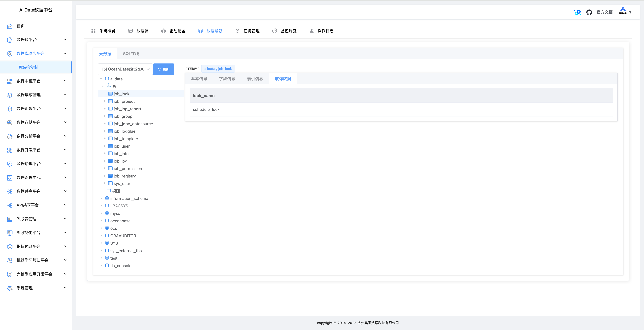
Task: Select the LBACSYS database
Action: click(119, 206)
